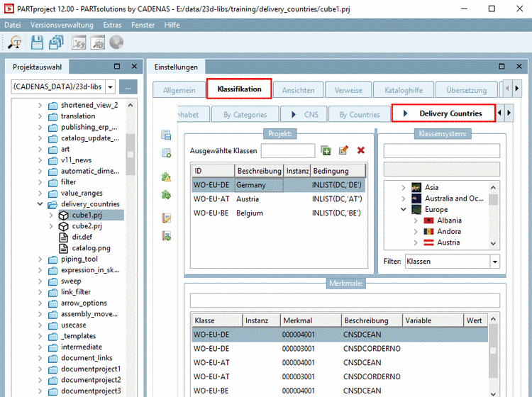Click the cube2.prj project cube icon
Image resolution: width=532 pixels, height=397 pixels.
coord(64,226)
